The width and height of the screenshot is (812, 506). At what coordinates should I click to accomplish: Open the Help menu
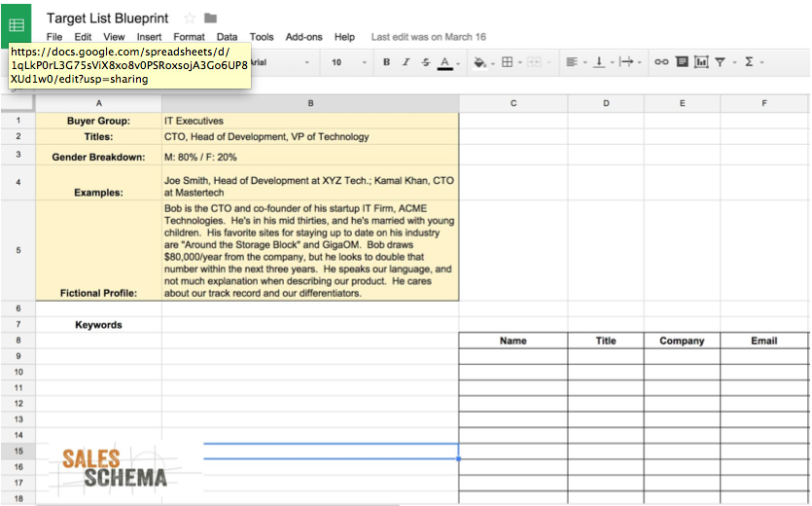(344, 37)
